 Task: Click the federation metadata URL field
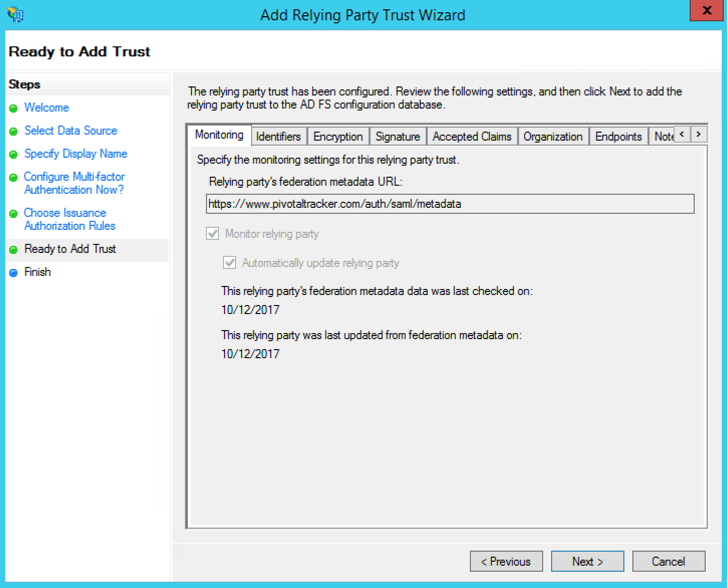tap(450, 204)
